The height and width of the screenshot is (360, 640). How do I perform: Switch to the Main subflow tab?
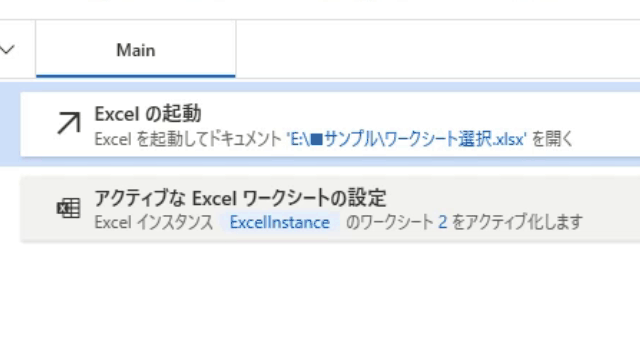[x=136, y=49]
